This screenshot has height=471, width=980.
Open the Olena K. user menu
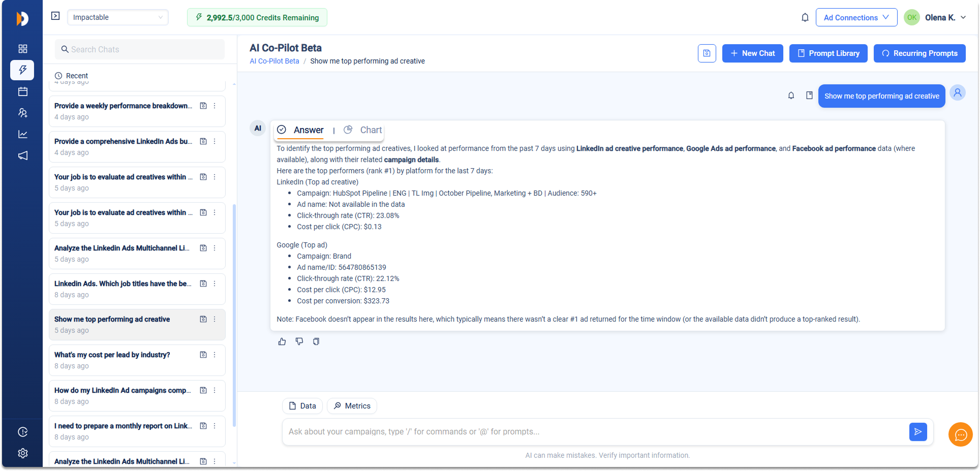pos(944,17)
